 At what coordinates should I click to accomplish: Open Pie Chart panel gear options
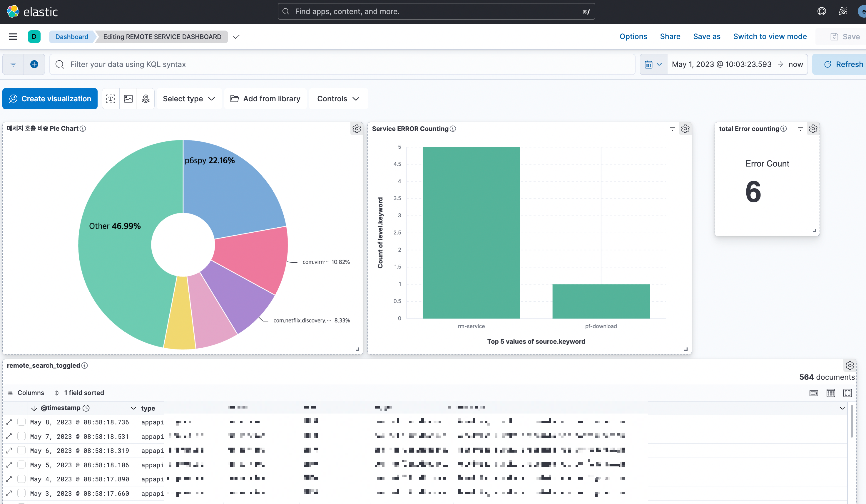tap(356, 129)
